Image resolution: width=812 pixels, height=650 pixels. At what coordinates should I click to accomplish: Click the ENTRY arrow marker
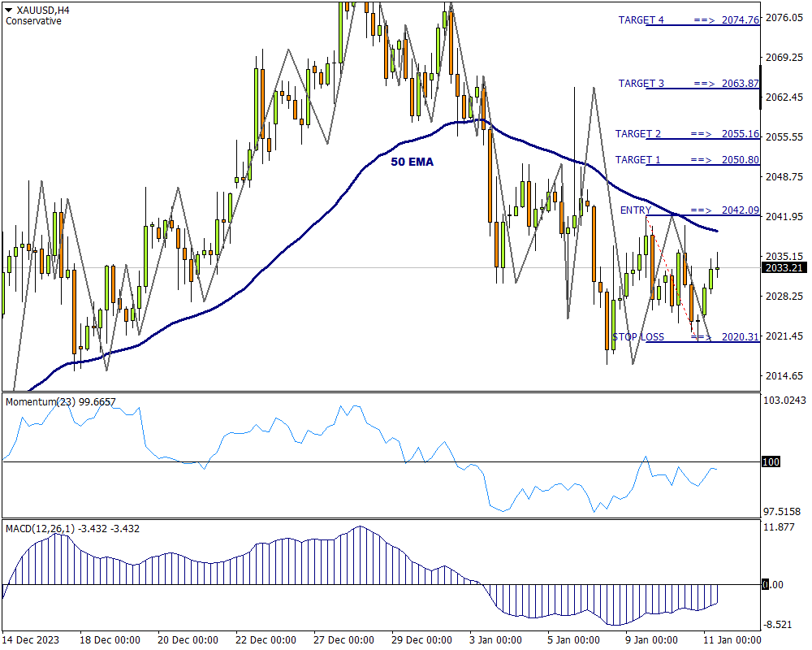click(701, 210)
